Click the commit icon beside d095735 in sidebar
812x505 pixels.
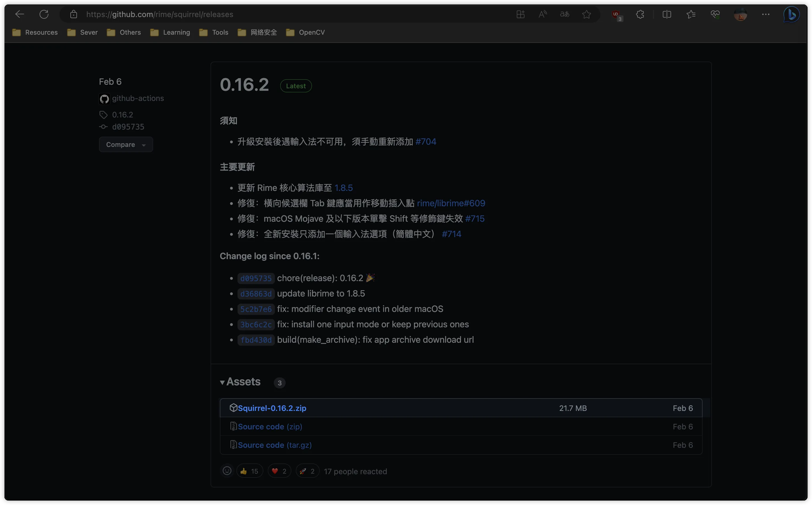(103, 127)
